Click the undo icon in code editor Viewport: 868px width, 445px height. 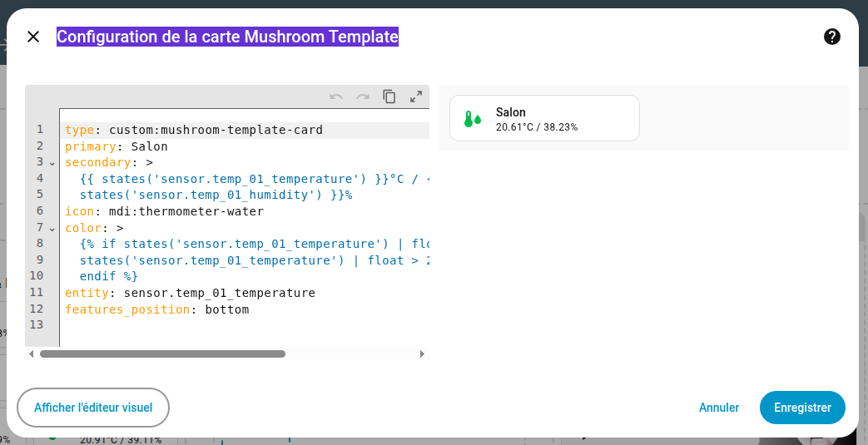336,96
